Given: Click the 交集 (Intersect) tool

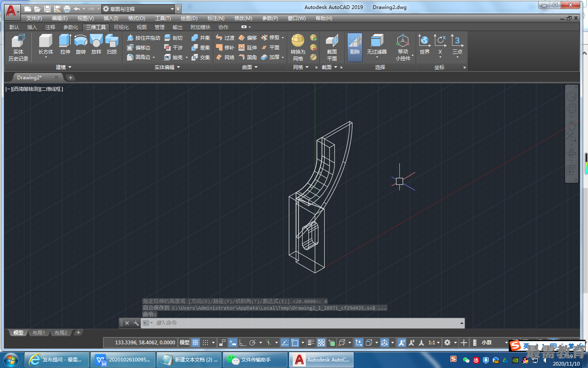Looking at the screenshot, I should coord(201,57).
